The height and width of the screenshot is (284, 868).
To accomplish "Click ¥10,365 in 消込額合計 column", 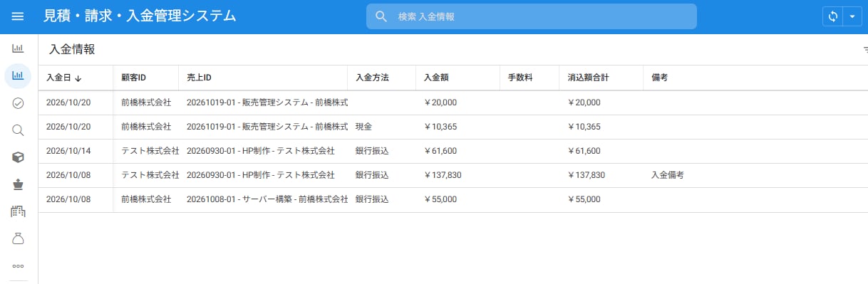I will pos(584,127).
